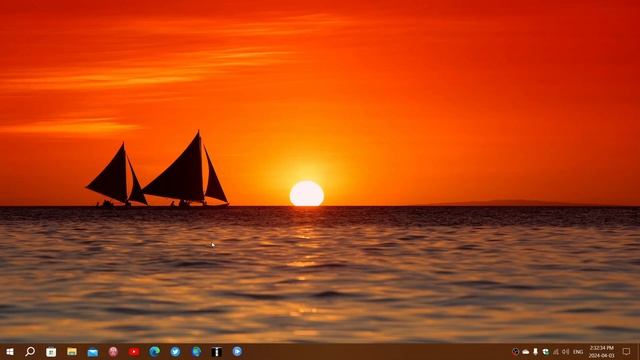The image size is (640, 360).
Task: Launch the red YouTube taskbar icon
Action: click(x=134, y=351)
